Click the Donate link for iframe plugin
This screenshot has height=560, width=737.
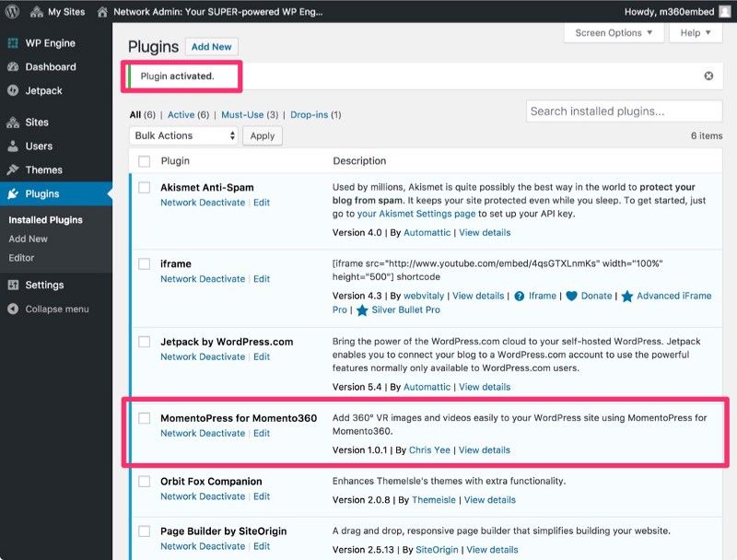pyautogui.click(x=596, y=296)
